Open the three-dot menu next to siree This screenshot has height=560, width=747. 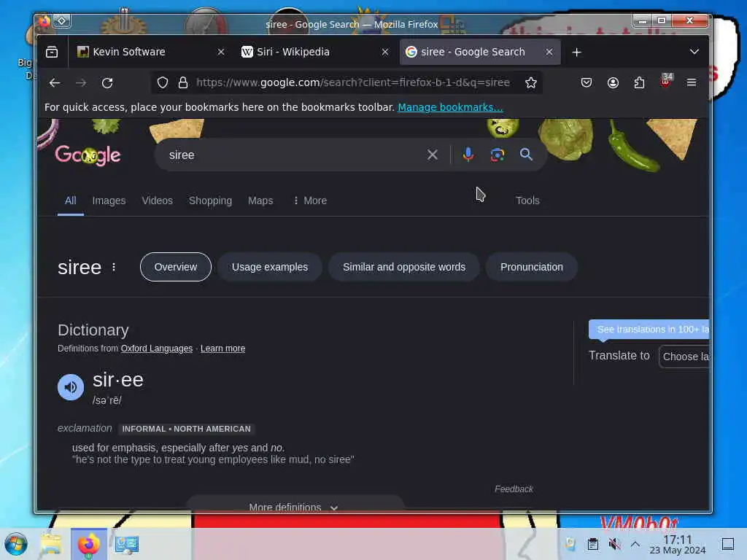coord(114,267)
